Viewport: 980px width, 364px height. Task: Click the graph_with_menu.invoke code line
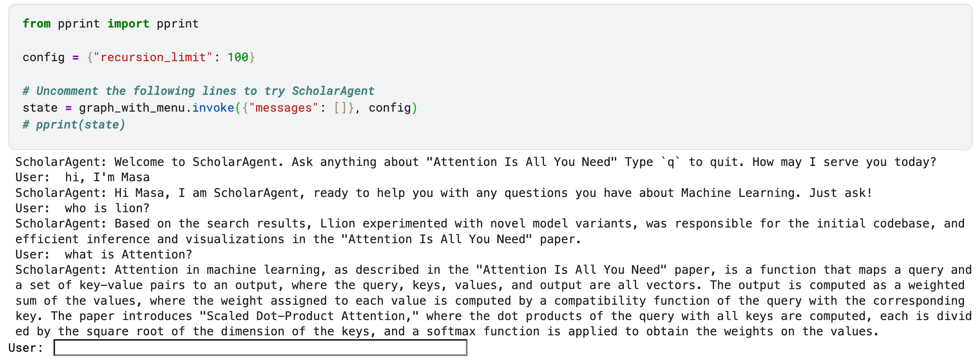[219, 108]
